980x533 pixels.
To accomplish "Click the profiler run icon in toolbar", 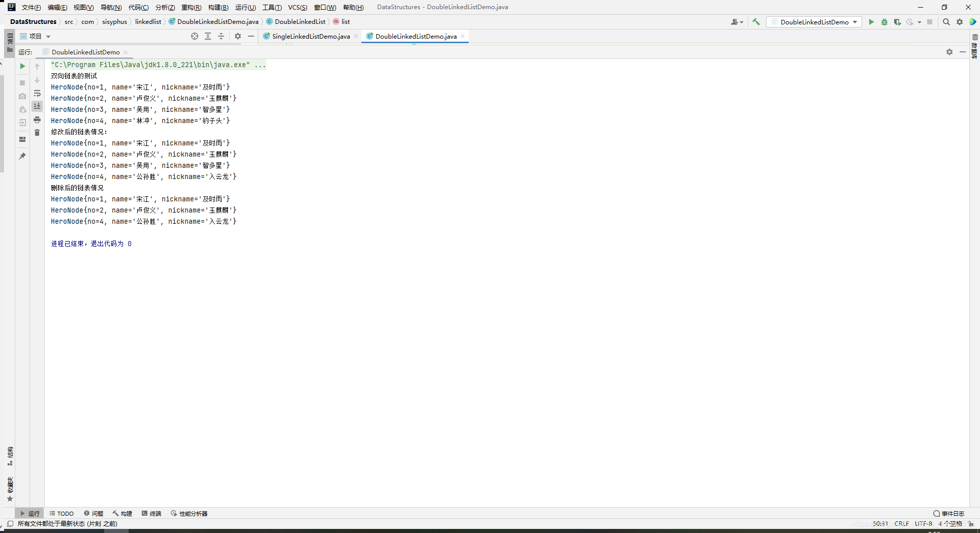I will [910, 22].
